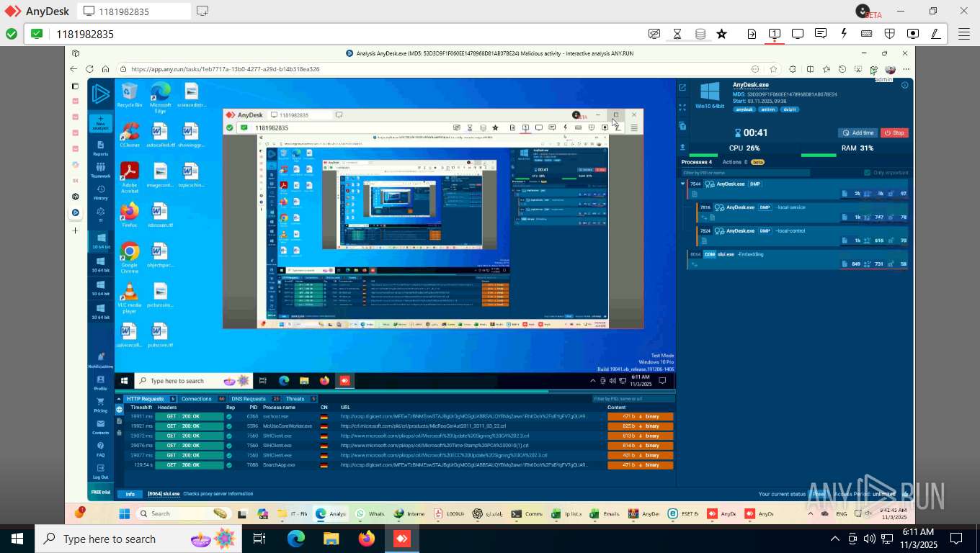Image resolution: width=980 pixels, height=553 pixels.
Task: Click the DMP badge of process 7816
Action: coord(765,207)
